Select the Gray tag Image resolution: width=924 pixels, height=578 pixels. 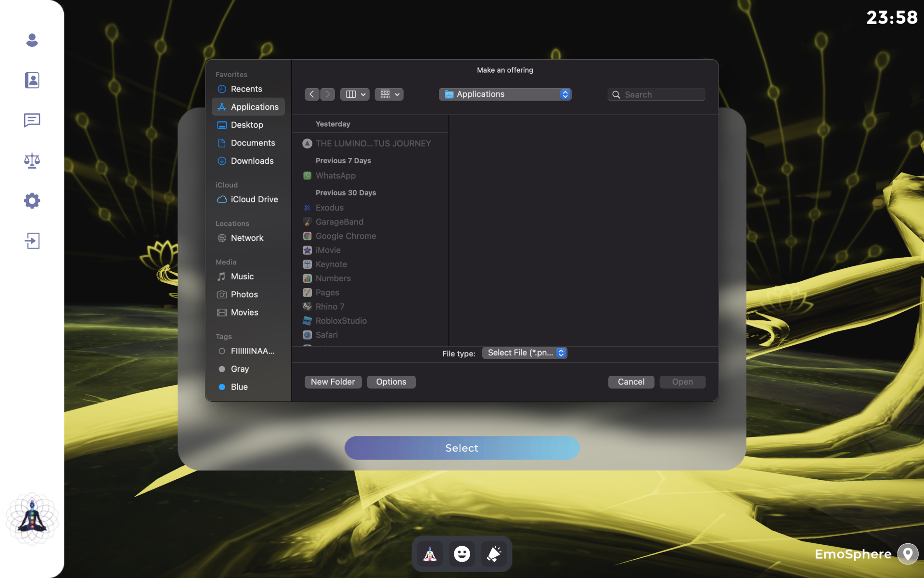[248, 369]
